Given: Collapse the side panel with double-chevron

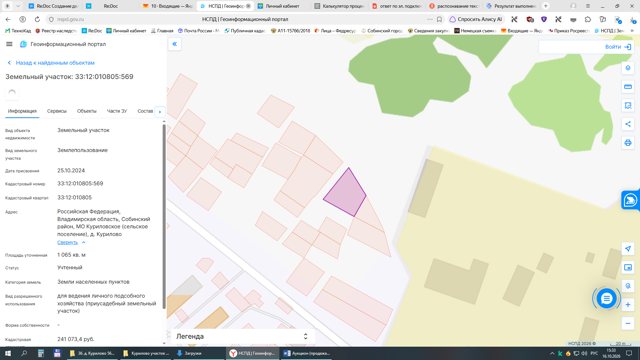Looking at the screenshot, I should [x=175, y=44].
